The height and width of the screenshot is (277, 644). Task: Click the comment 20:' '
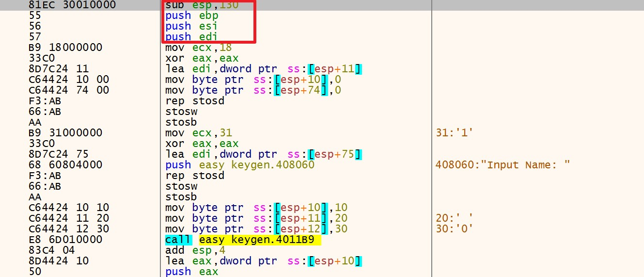click(x=454, y=218)
